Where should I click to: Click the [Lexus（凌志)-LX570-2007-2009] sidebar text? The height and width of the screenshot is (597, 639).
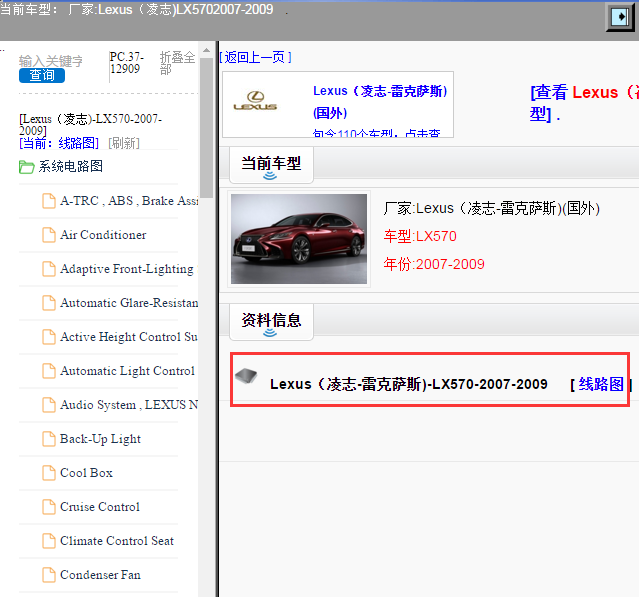[90, 125]
